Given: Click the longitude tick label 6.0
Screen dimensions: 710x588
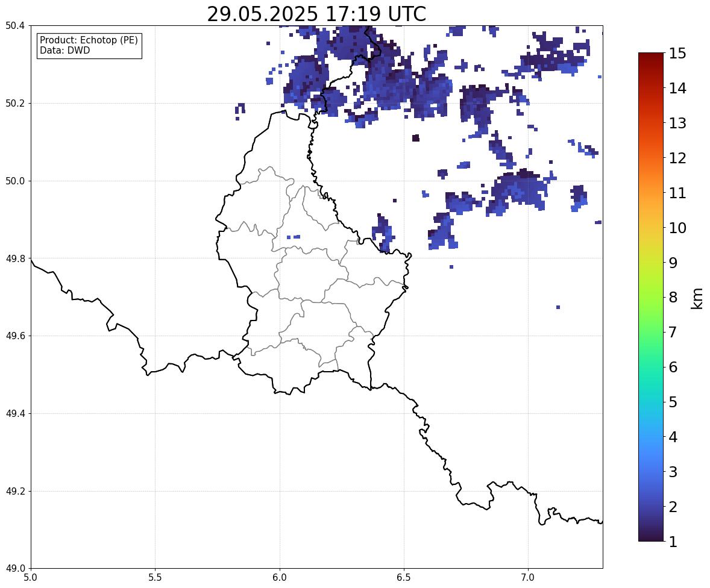Looking at the screenshot, I should tap(280, 578).
